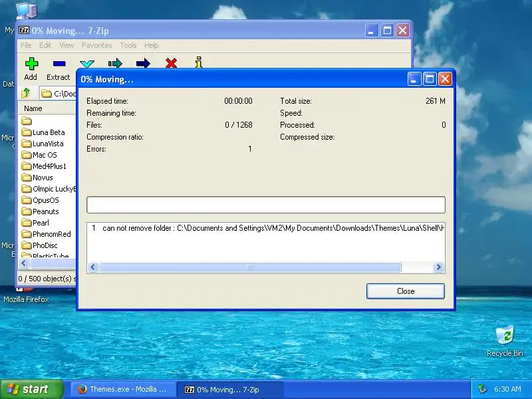Select the Peanuts folder
Image resolution: width=532 pixels, height=399 pixels.
pos(40,211)
